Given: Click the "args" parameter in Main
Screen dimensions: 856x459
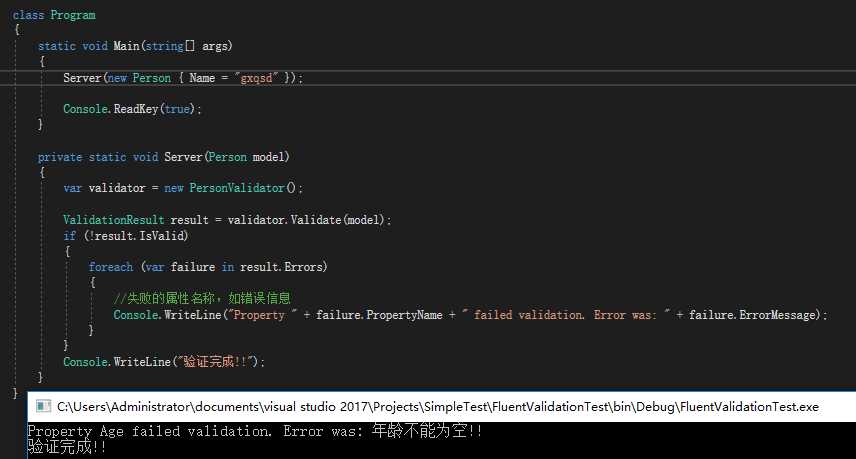Looking at the screenshot, I should 215,46.
